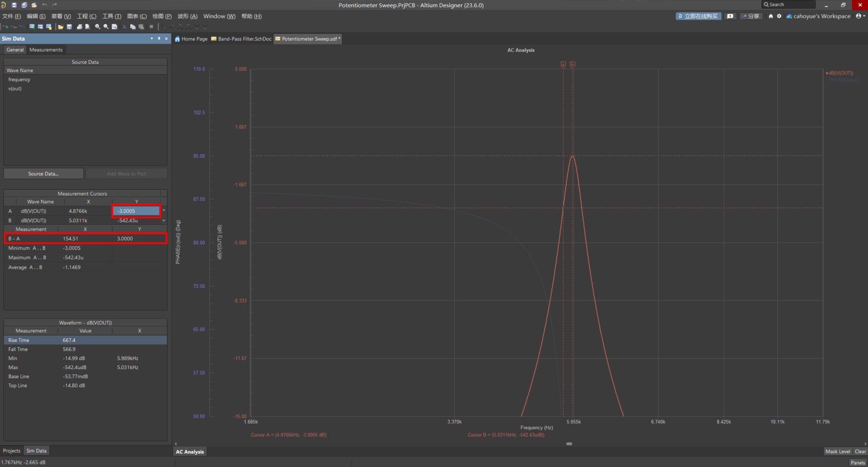This screenshot has height=467, width=868.
Task: Click the Zoom In magnifier icon
Action: [97, 27]
